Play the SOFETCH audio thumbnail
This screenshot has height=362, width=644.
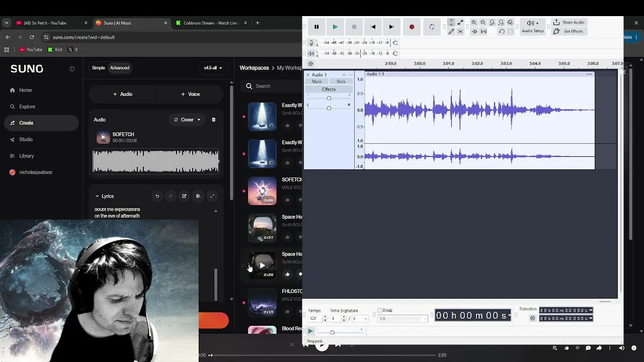[103, 137]
